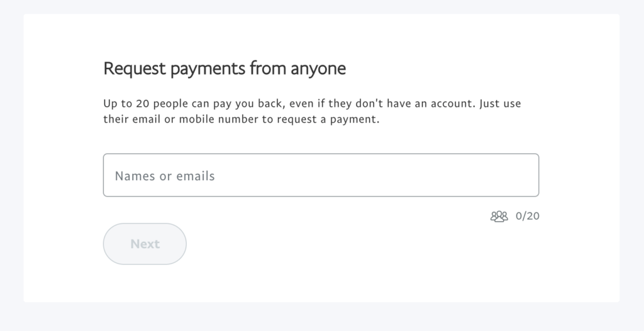The image size is (644, 331).
Task: Focus the Names or emails input field
Action: [321, 175]
